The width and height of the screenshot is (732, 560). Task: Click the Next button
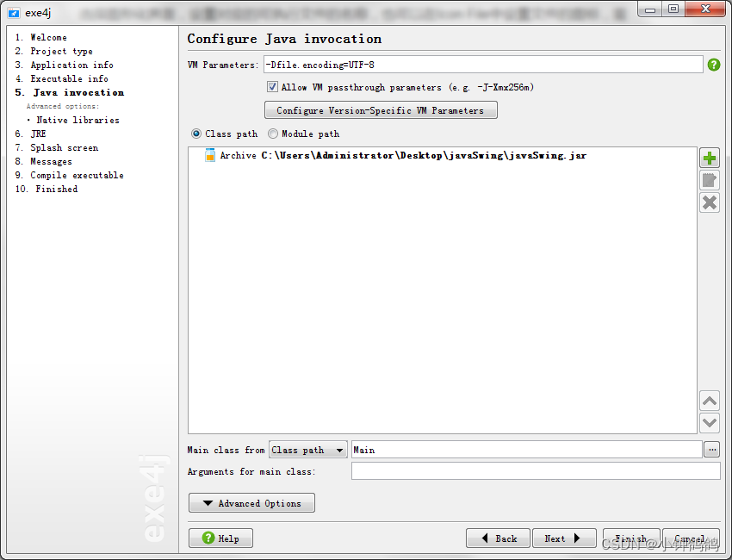(564, 538)
